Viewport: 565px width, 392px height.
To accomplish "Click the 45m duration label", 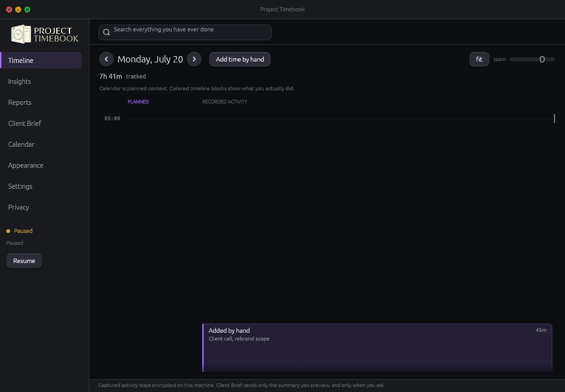I will tap(541, 330).
